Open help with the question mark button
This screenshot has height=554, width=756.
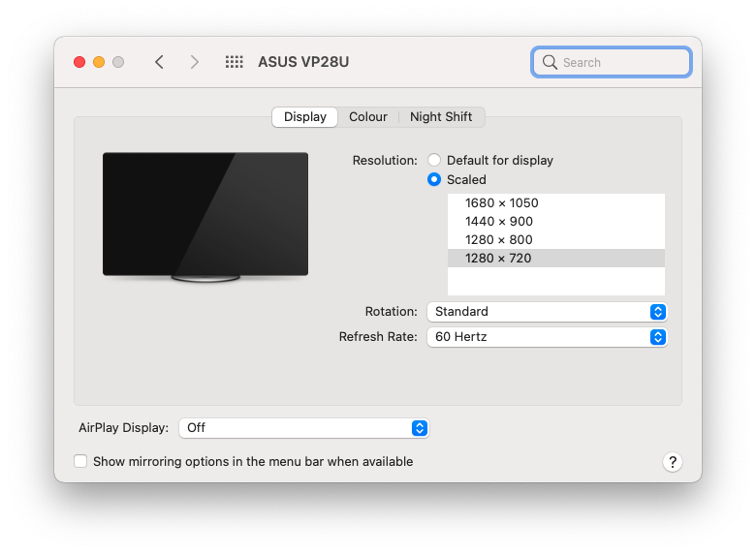pos(672,462)
